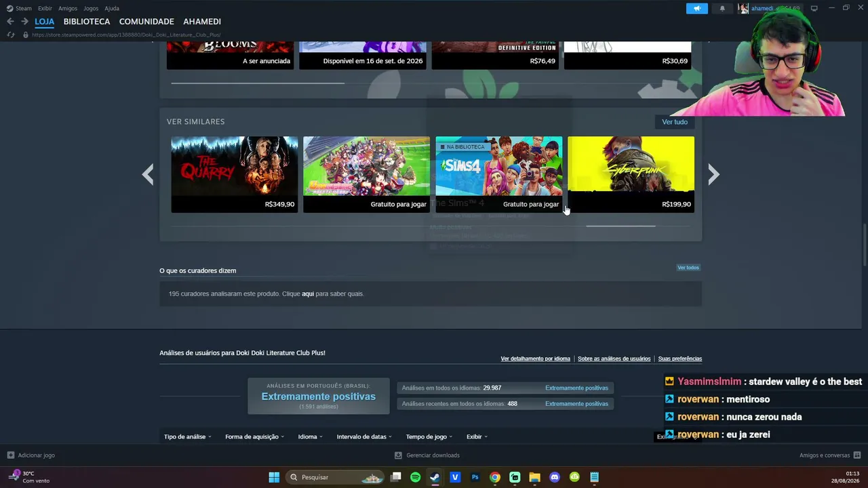This screenshot has width=868, height=488.
Task: Switch to Big Picture mode via monitor icon
Action: click(814, 8)
